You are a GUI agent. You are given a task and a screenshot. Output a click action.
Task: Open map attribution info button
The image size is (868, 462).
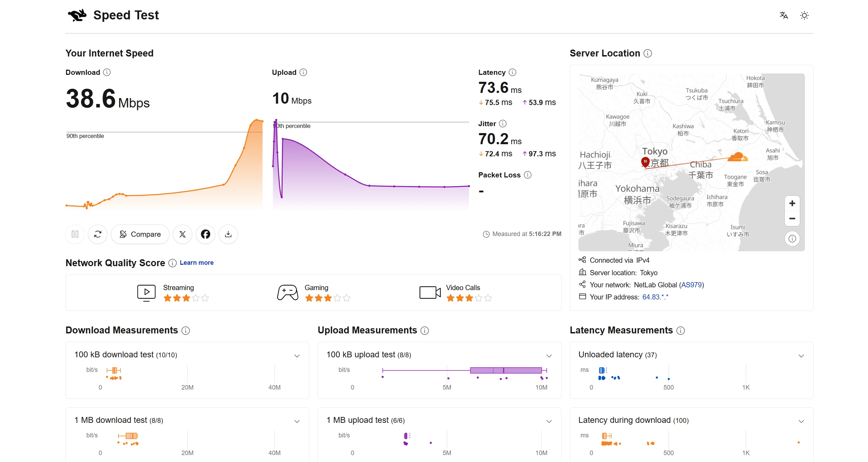pos(792,238)
